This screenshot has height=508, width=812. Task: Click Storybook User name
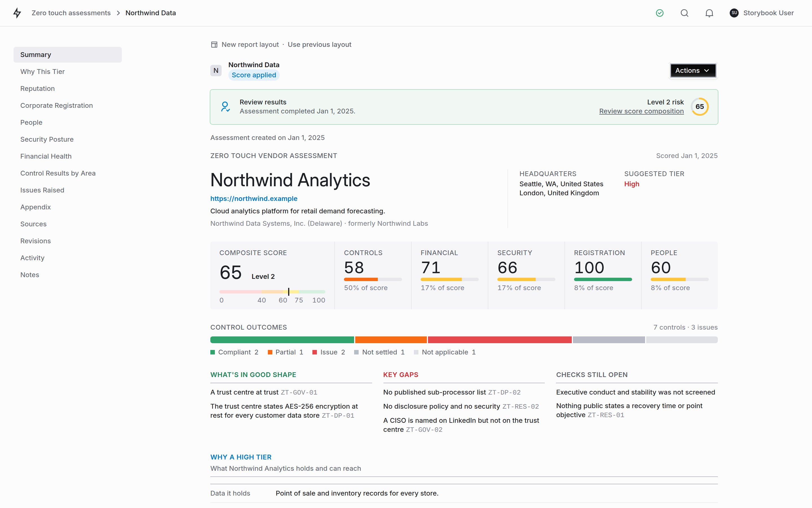pyautogui.click(x=768, y=13)
